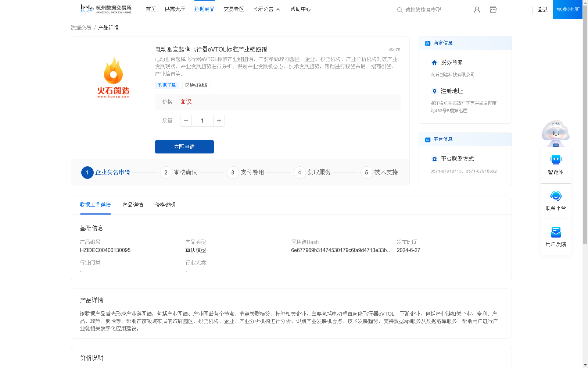The height and width of the screenshot is (368, 588).
Task: Switch to 数据工具详情 tab
Action: tap(95, 205)
